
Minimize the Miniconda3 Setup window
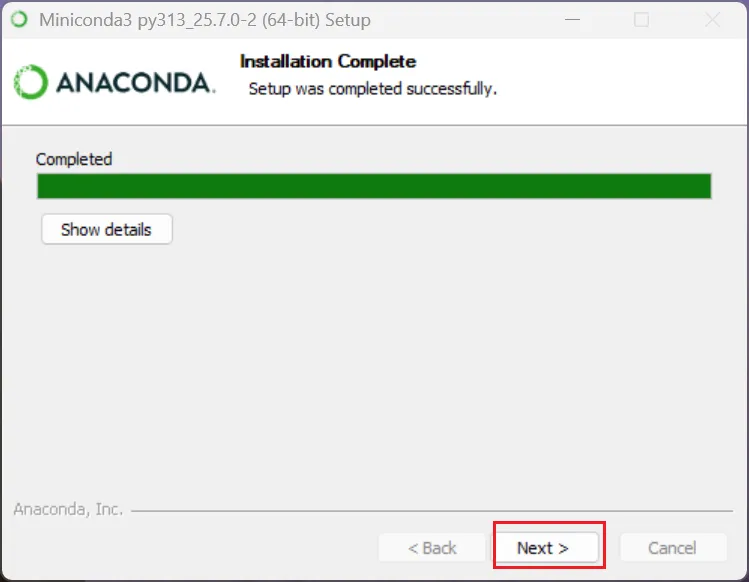[x=572, y=20]
